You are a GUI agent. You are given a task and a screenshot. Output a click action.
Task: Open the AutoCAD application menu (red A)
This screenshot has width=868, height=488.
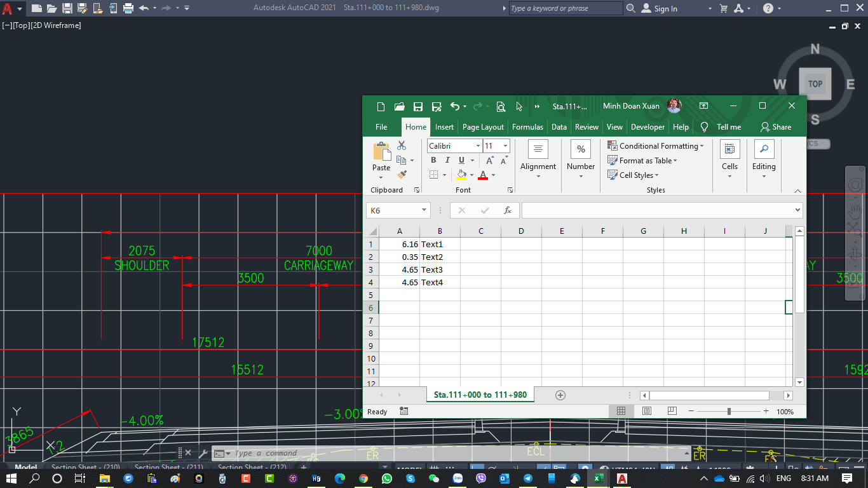8,8
